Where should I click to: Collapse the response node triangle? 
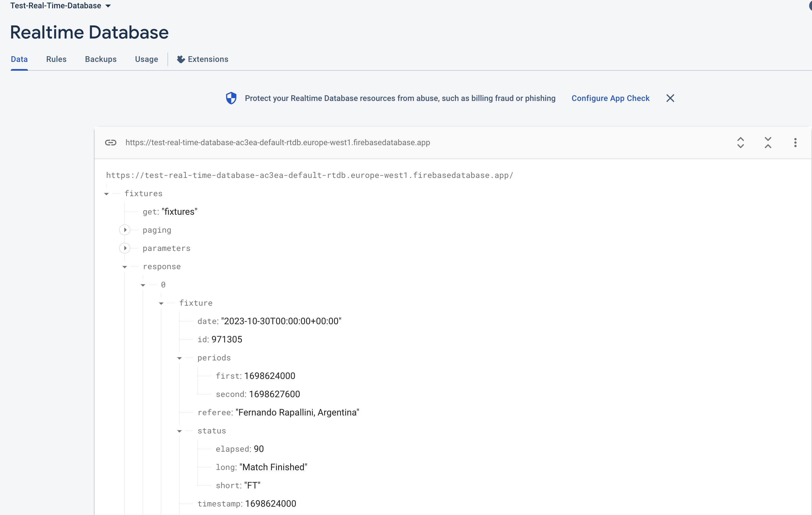point(124,267)
